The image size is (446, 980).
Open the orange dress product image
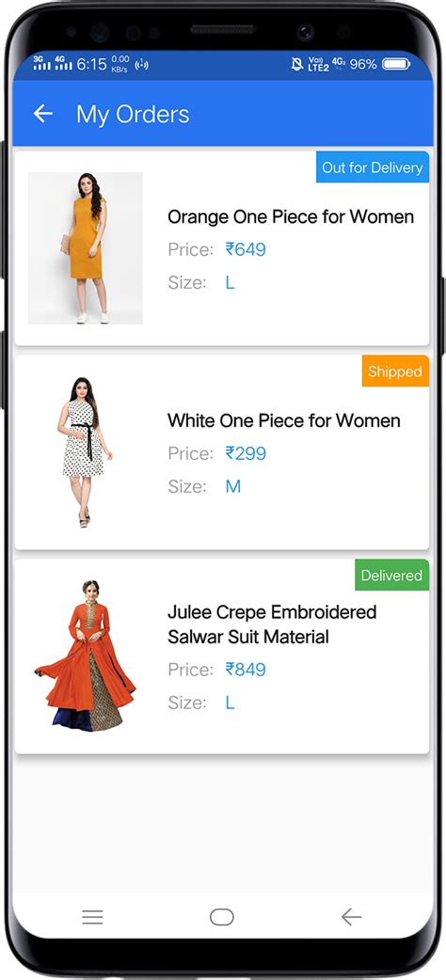click(x=85, y=248)
